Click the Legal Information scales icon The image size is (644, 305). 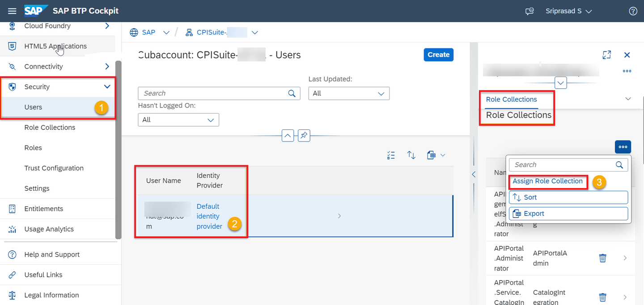click(x=13, y=295)
